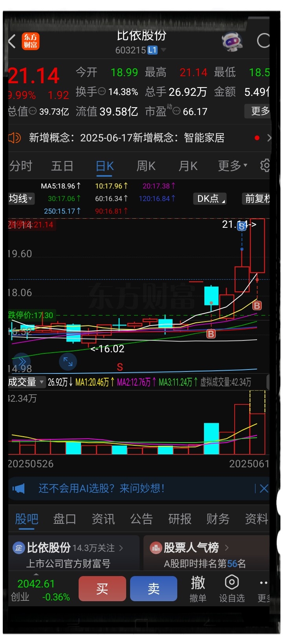The width and height of the screenshot is (283, 644).
Task: Tap the 股票人气榜 chart icon
Action: pyautogui.click(x=156, y=547)
